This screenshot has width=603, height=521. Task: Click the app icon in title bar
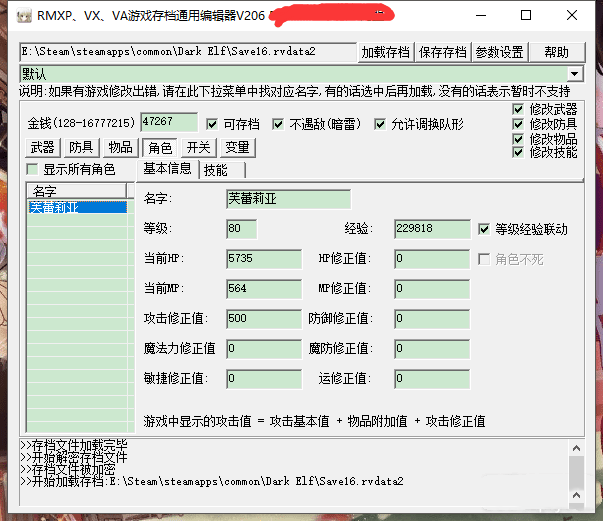(14, 14)
